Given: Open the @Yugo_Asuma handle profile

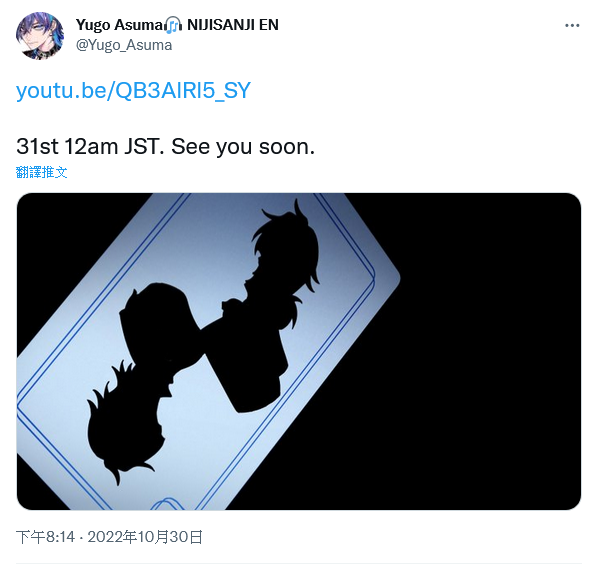Looking at the screenshot, I should [124, 45].
